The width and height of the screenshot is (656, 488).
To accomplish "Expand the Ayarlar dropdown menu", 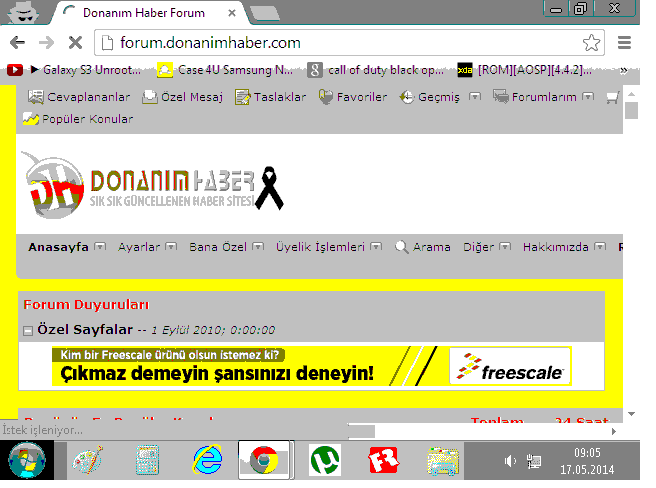I will tap(170, 247).
